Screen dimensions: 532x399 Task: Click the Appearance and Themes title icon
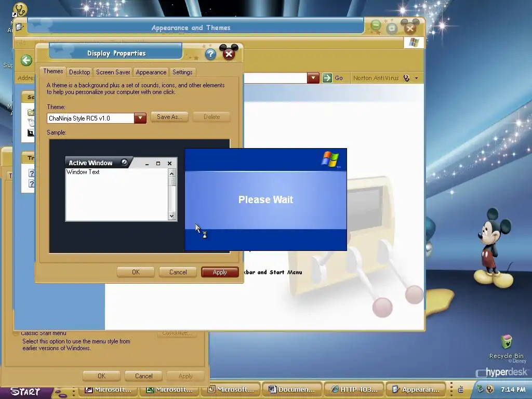20,26
